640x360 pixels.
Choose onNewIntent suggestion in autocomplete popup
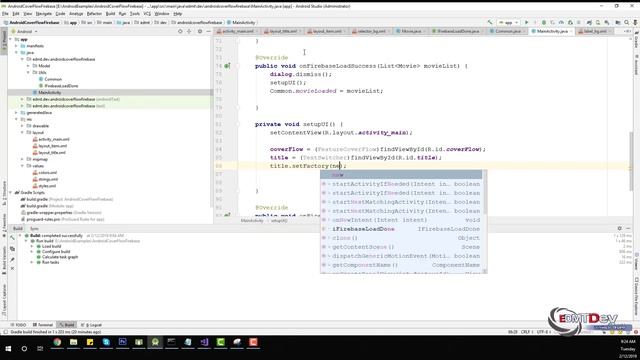pyautogui.click(x=401, y=220)
